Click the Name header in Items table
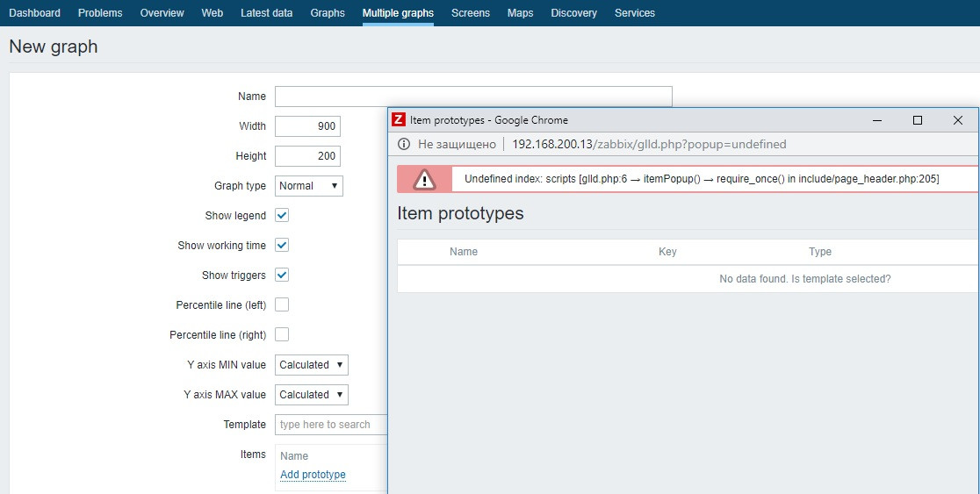This screenshot has height=494, width=980. tap(294, 456)
